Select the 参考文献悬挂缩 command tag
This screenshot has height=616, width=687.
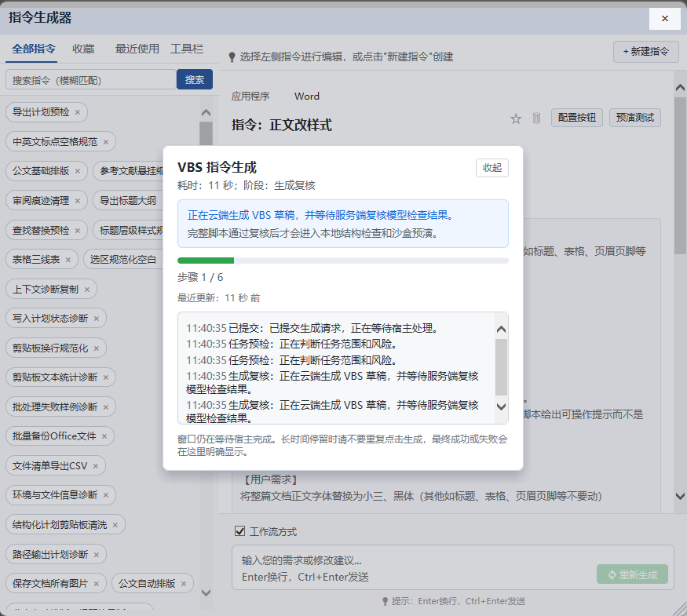coord(129,171)
